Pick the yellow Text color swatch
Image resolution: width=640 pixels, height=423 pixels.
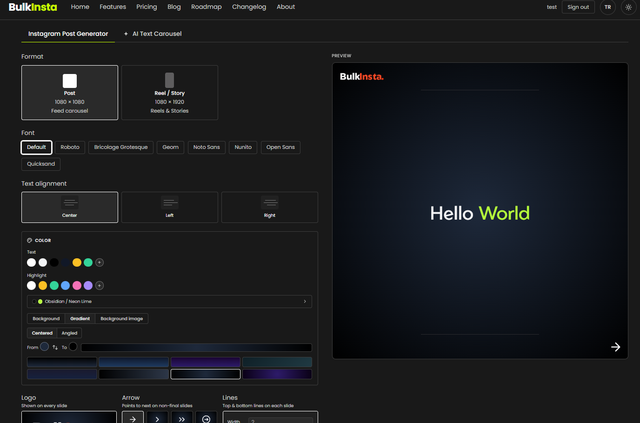tap(77, 263)
